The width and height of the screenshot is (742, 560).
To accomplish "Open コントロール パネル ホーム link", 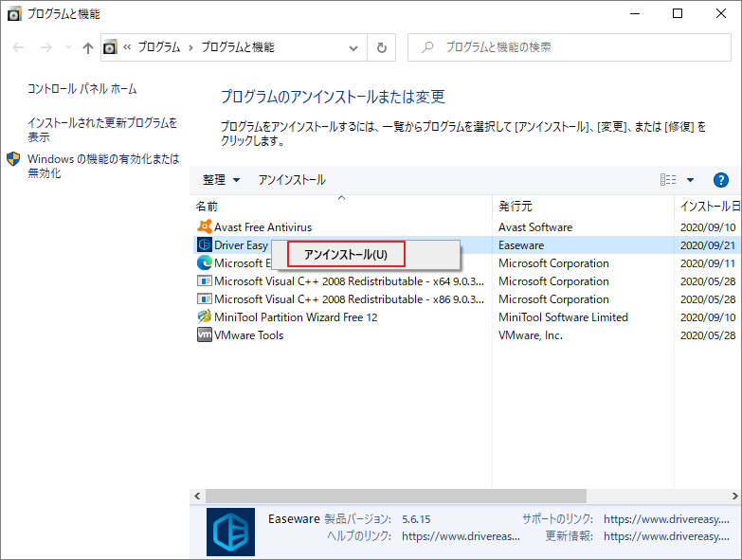I will pos(81,89).
